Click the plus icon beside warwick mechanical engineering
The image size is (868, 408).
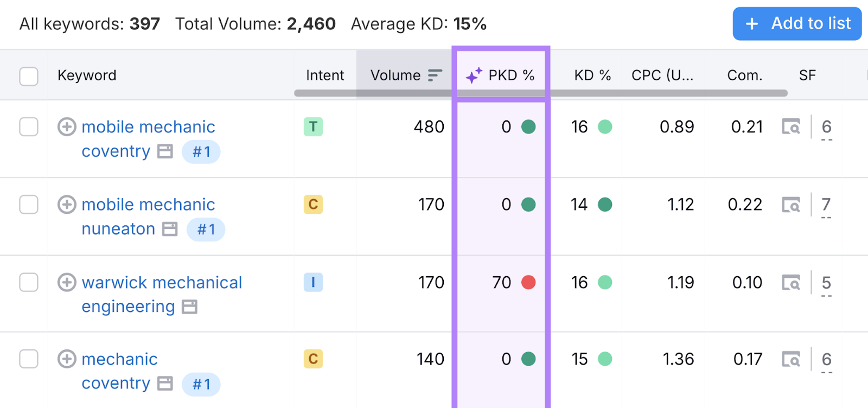67,283
